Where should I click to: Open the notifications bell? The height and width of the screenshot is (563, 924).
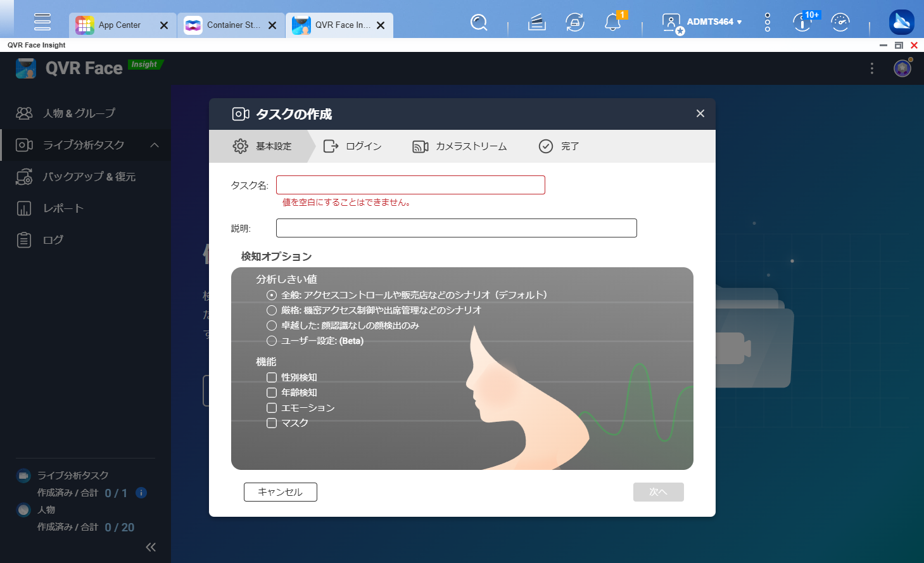(x=612, y=23)
